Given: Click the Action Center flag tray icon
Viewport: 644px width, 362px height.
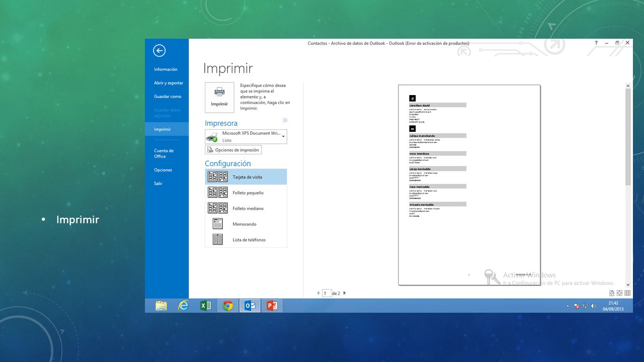Looking at the screenshot, I should tap(577, 306).
